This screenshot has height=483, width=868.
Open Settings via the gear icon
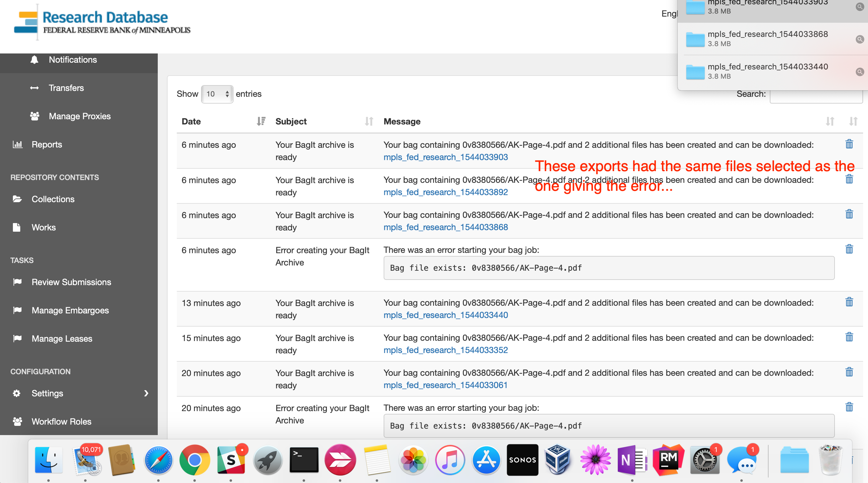pyautogui.click(x=16, y=393)
